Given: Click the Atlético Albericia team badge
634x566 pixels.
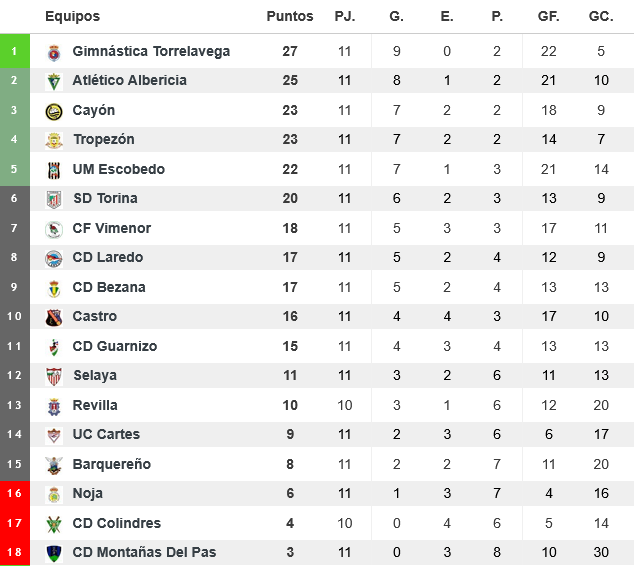Looking at the screenshot, I should 54,81.
